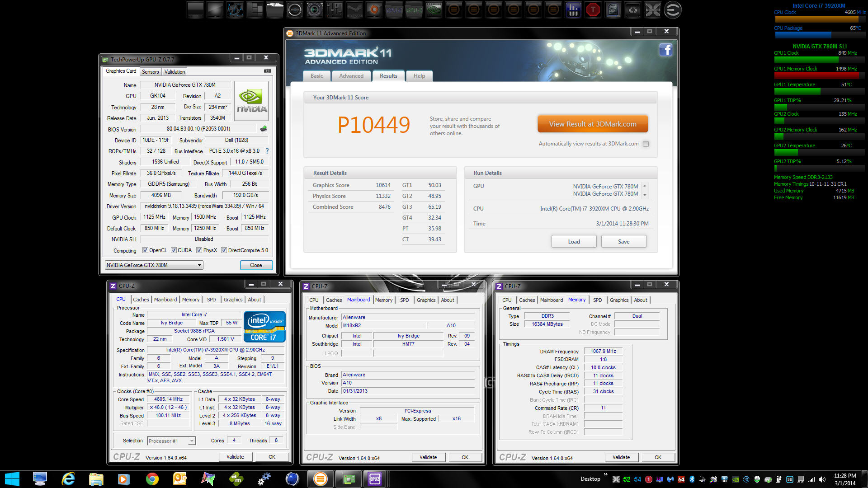Launch the Intel Core dock icon
868x488 pixels.
pyautogui.click(x=613, y=10)
